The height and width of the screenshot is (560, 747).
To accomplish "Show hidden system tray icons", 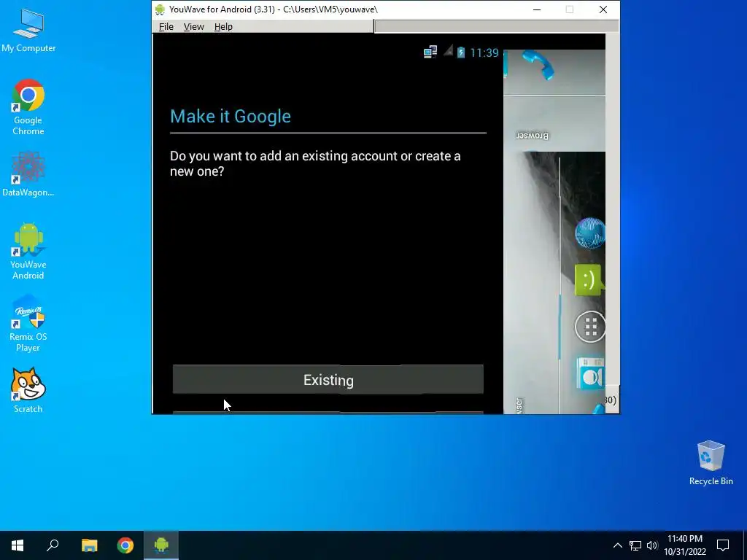I will point(617,545).
